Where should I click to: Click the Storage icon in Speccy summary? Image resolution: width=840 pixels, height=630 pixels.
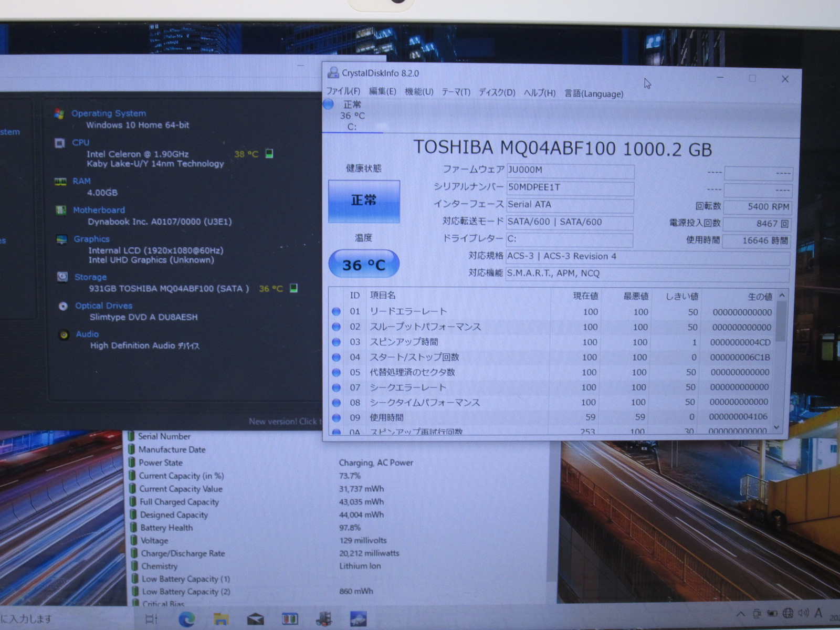(x=62, y=277)
